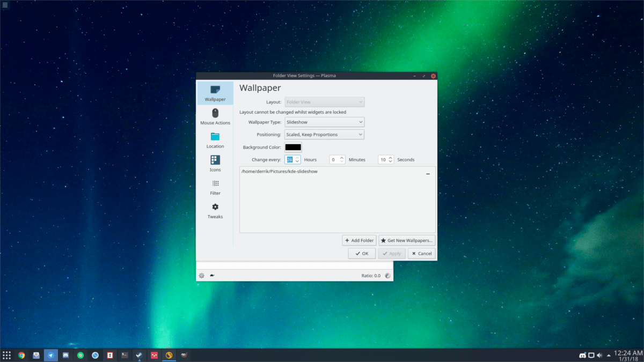
Task: Open the Wallpaper Type dropdown
Action: coord(324,122)
